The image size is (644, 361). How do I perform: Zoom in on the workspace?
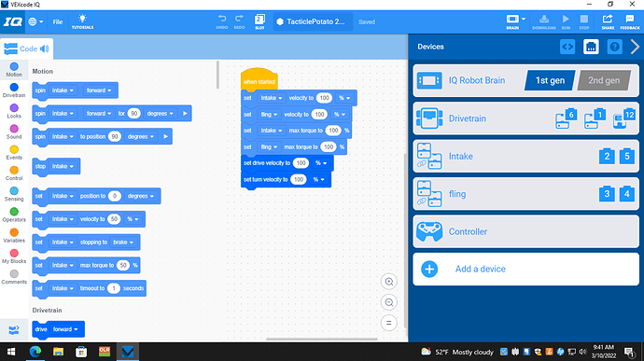point(389,282)
